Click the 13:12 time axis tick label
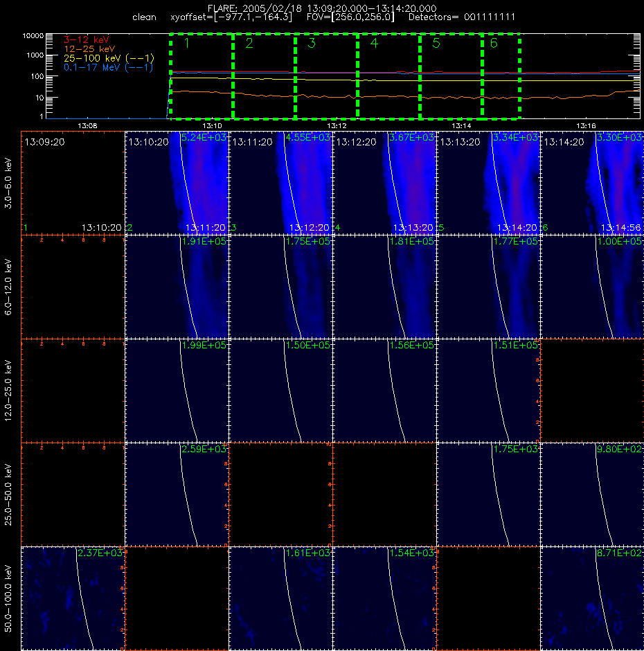The width and height of the screenshot is (644, 651). tap(337, 125)
